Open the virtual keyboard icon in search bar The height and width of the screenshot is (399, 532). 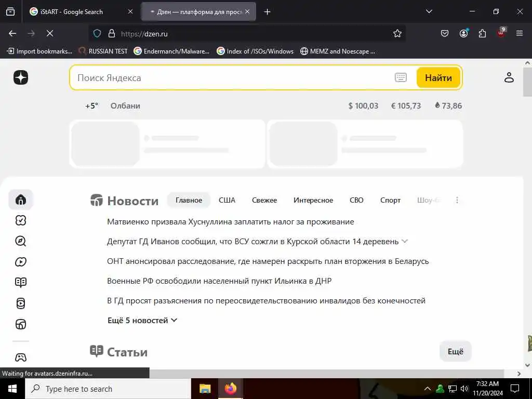click(x=401, y=77)
